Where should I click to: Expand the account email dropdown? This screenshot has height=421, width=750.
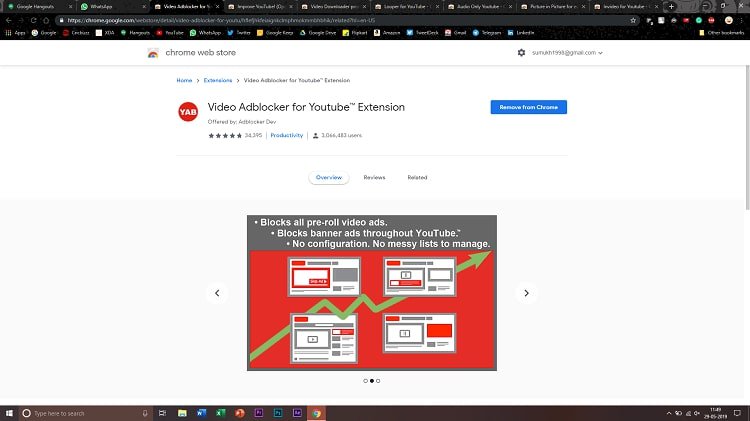tap(567, 53)
